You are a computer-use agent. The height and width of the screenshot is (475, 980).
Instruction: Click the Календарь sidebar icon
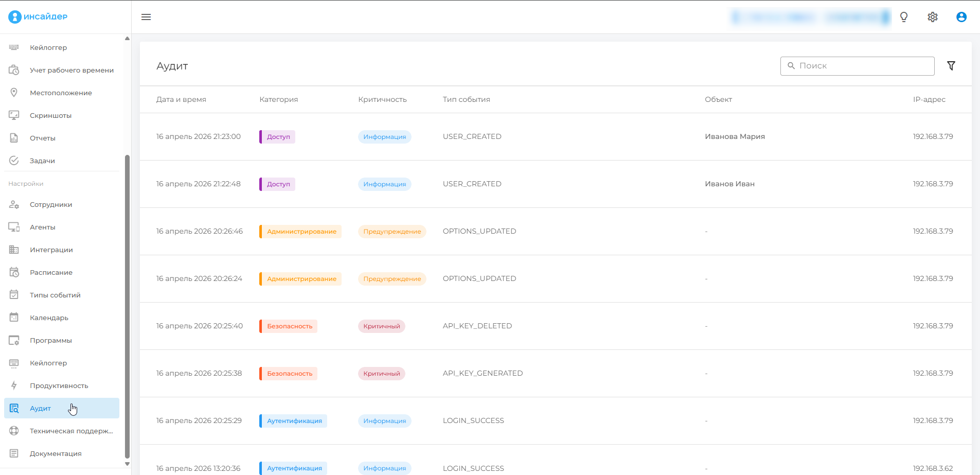[14, 318]
